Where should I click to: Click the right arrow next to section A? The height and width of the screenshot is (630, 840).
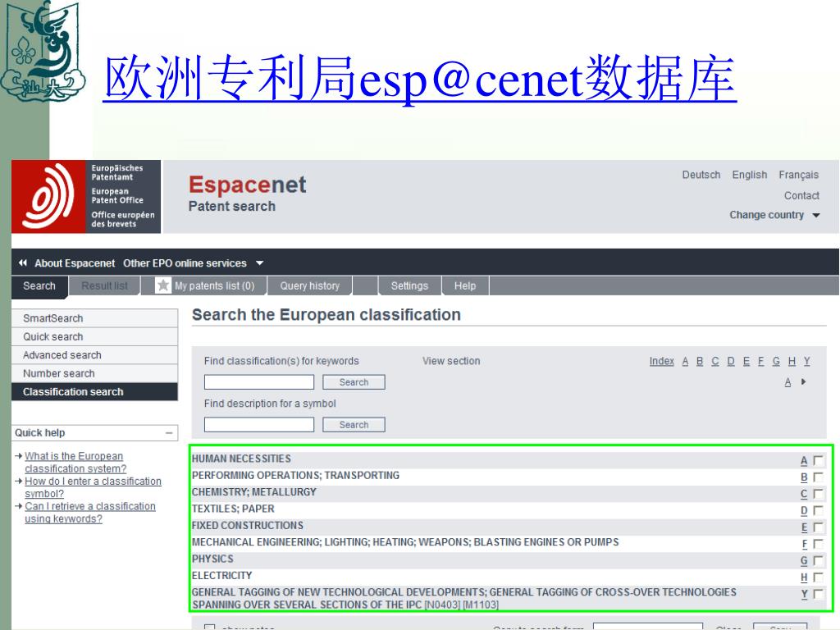pos(804,382)
